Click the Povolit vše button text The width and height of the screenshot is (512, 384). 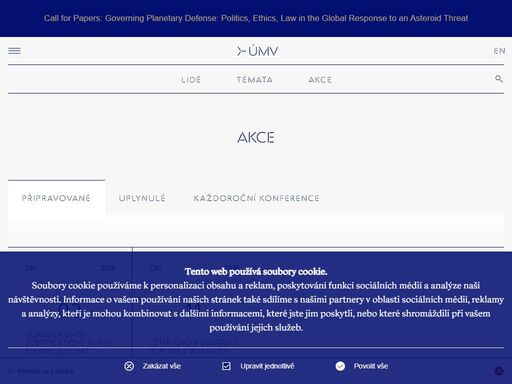pos(371,366)
